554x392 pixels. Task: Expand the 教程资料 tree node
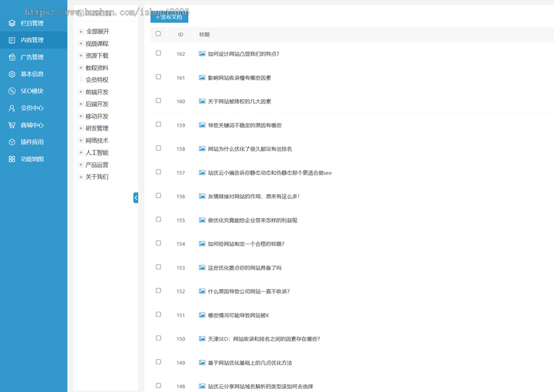point(81,68)
